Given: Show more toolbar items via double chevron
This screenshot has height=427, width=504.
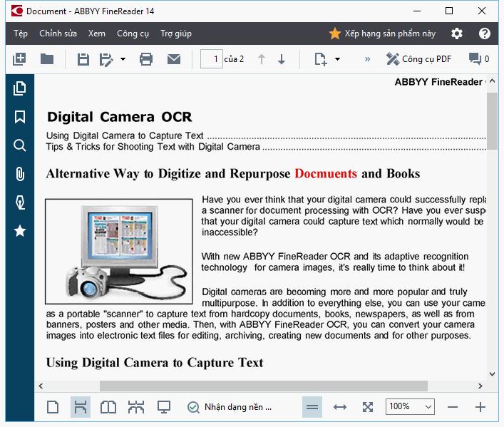Looking at the screenshot, I should [367, 59].
